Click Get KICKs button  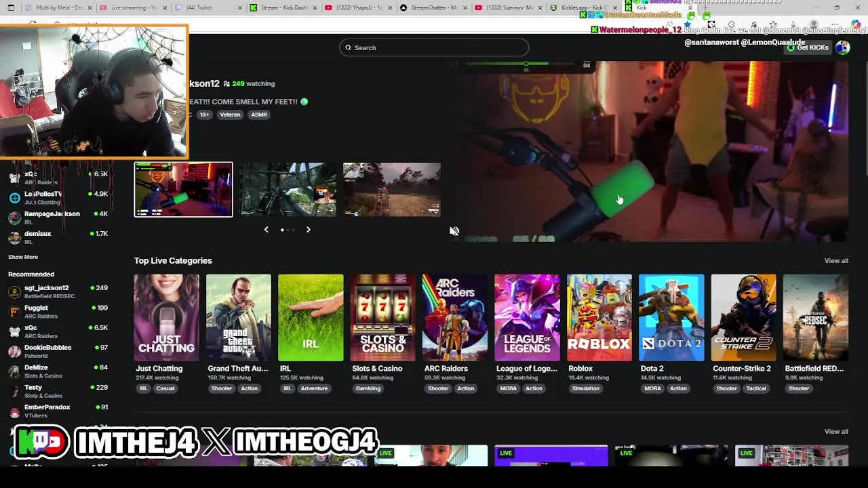808,47
